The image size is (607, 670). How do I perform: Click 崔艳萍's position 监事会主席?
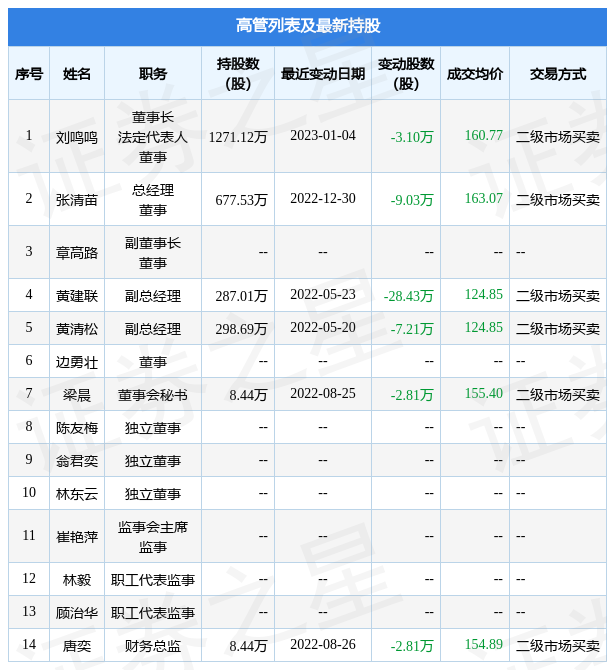tap(152, 527)
